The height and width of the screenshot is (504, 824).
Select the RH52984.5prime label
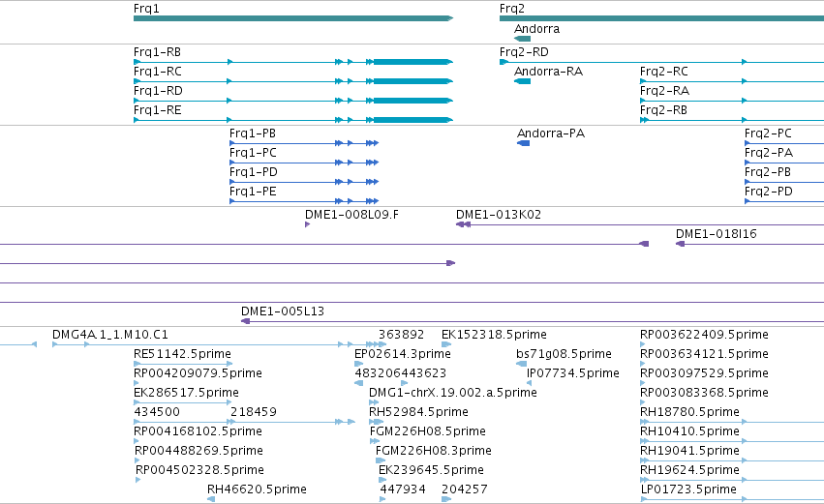(x=418, y=412)
